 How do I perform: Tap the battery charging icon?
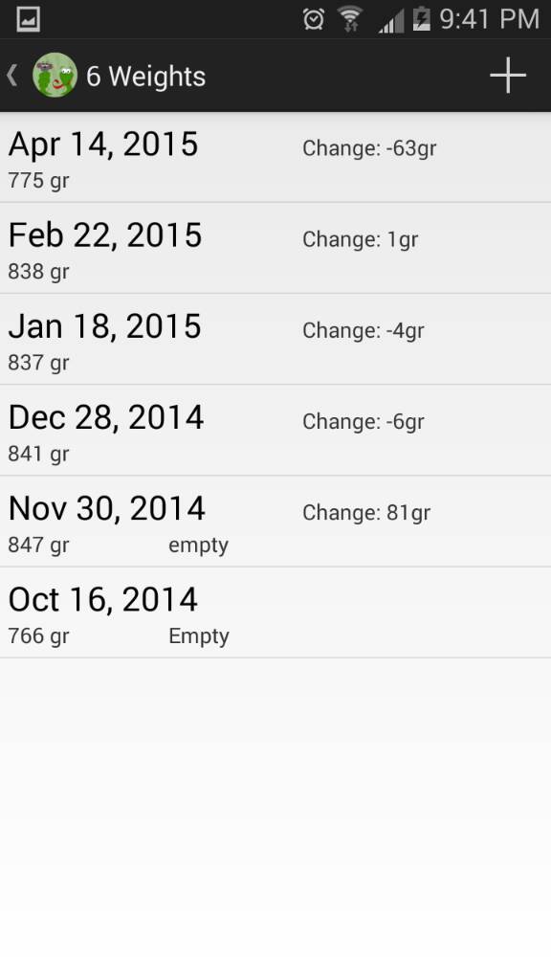coord(422,19)
